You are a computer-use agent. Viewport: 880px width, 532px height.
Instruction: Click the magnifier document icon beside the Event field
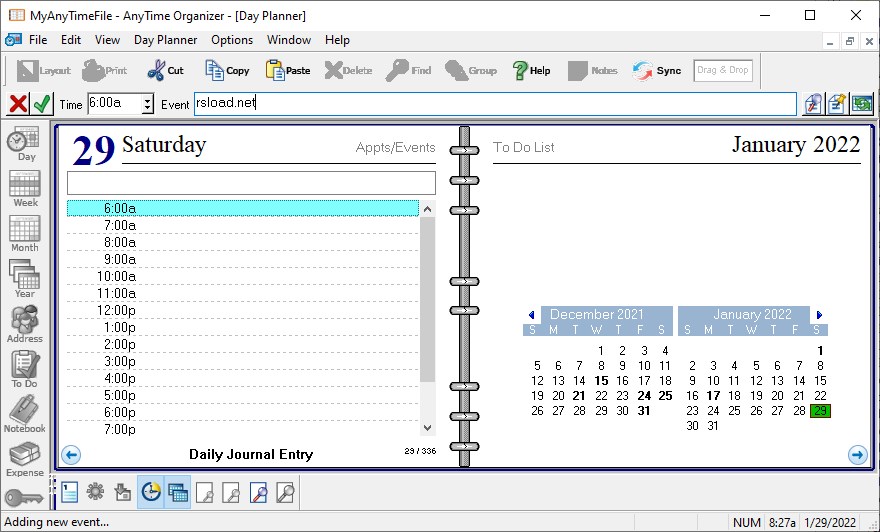(813, 104)
